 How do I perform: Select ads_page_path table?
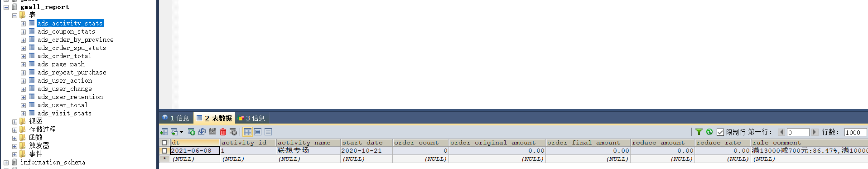61,64
